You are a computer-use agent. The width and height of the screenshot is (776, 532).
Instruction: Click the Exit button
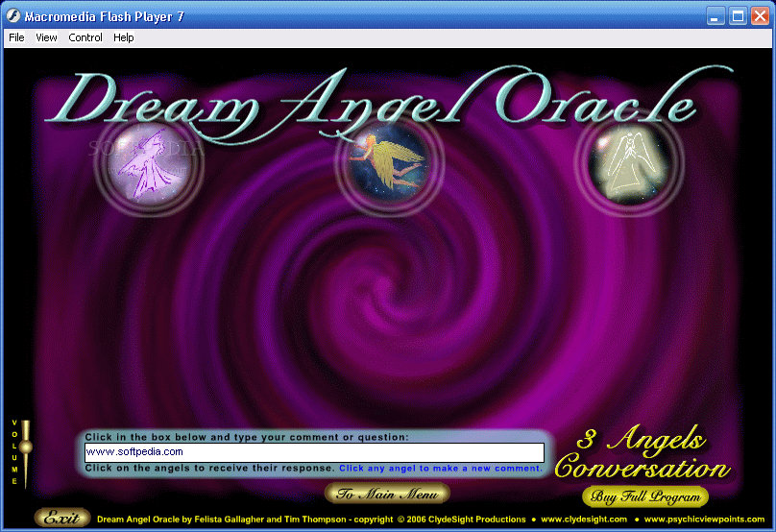point(61,518)
